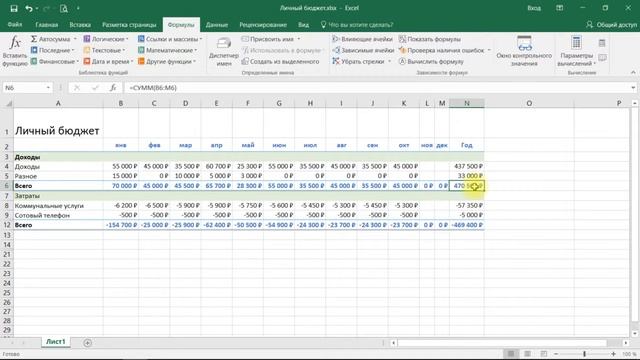Click the Print Preview quick access icon

pyautogui.click(x=64, y=8)
